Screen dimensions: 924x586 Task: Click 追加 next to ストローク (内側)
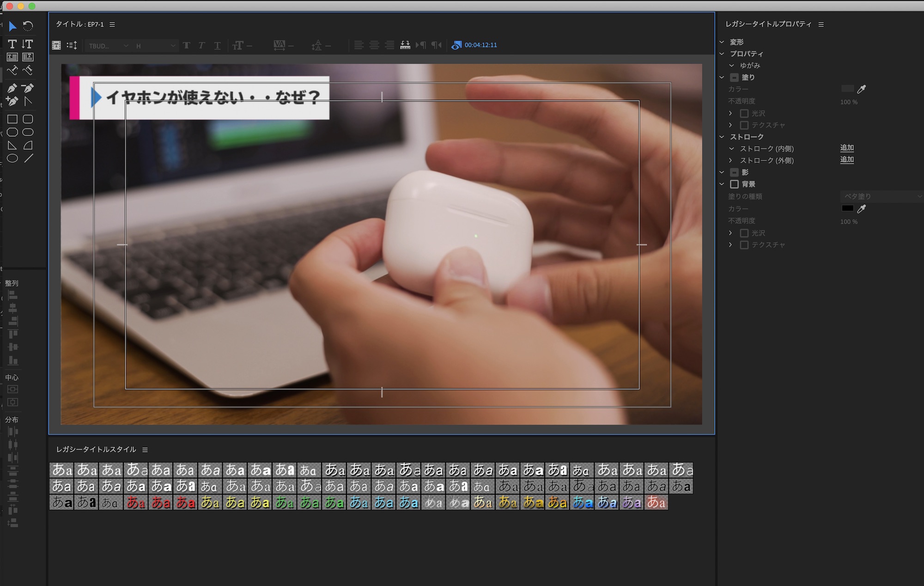pos(847,148)
